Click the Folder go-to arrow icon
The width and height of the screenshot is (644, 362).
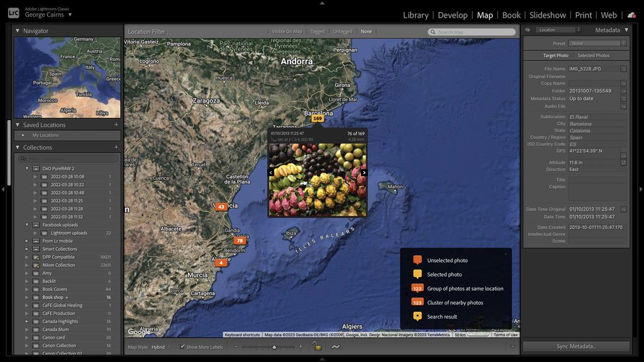click(x=623, y=90)
